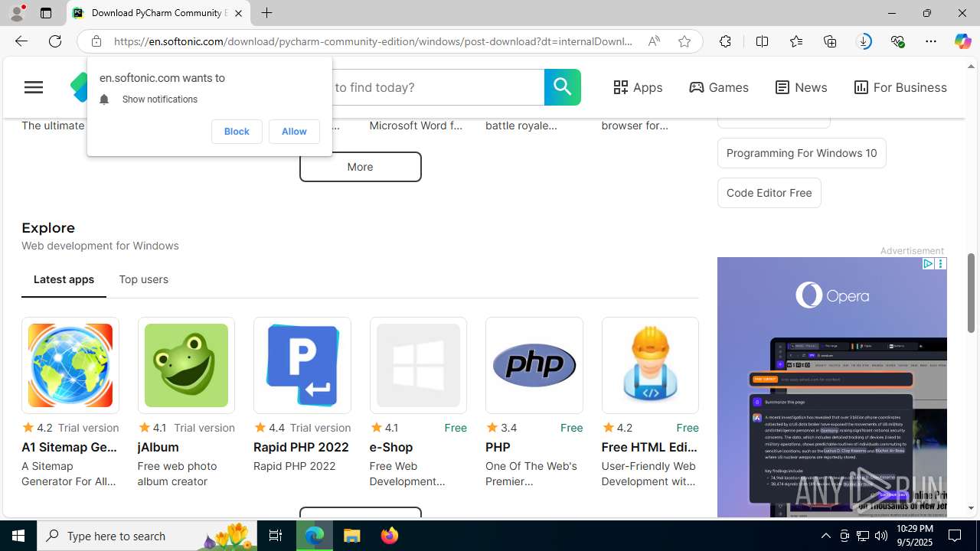Open A1 Sitemap Generator app icon
The height and width of the screenshot is (551, 980).
click(x=70, y=365)
